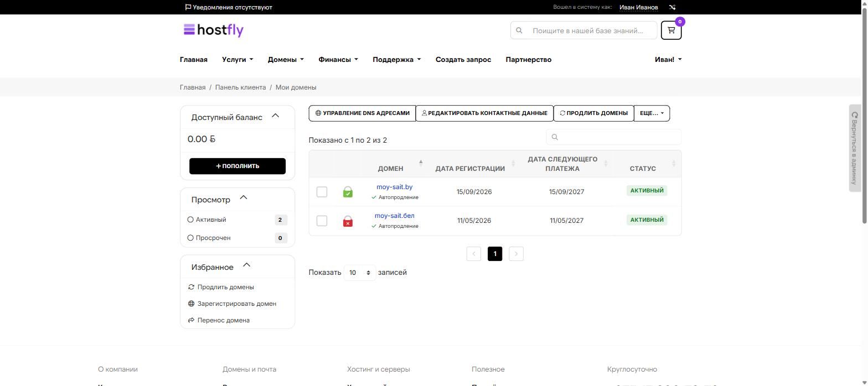868x386 pixels.
Task: Click the green lock icon for moy-sait.by
Action: [x=348, y=192]
